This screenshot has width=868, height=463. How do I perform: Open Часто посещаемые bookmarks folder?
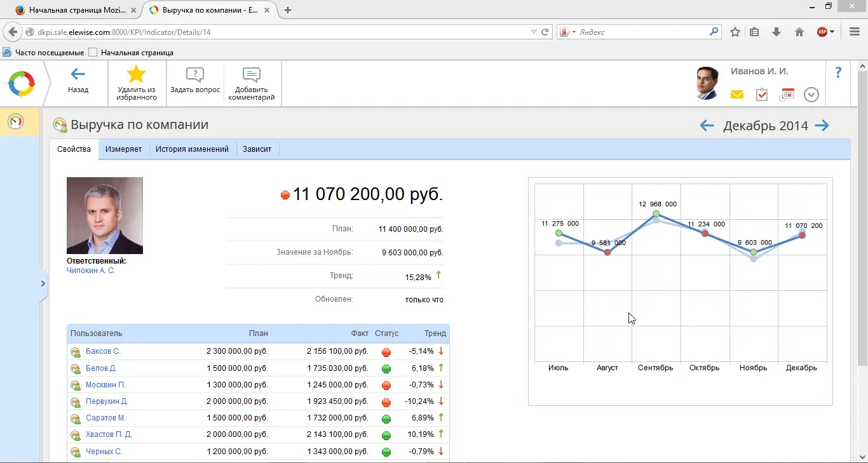[x=44, y=53]
